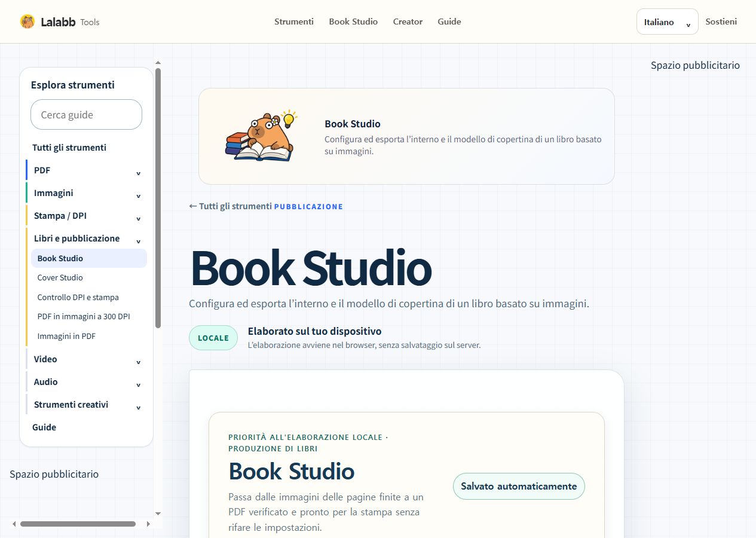Expand the Stampa / DPI chevron
The image size is (756, 538).
click(x=138, y=218)
